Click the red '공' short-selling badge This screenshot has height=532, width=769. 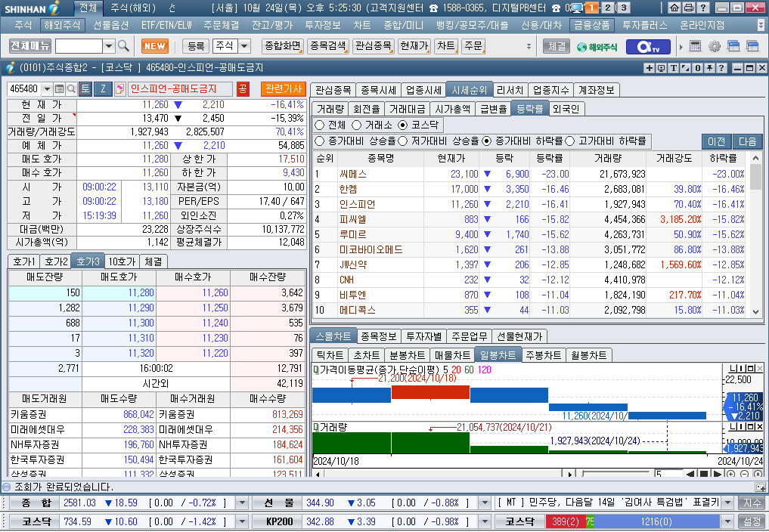click(243, 88)
